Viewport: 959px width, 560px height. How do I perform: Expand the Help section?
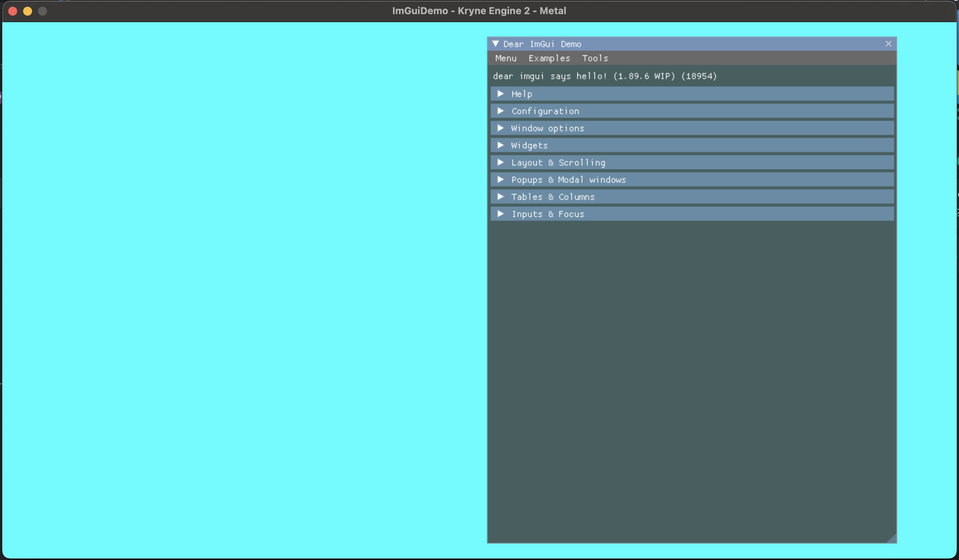pos(692,94)
